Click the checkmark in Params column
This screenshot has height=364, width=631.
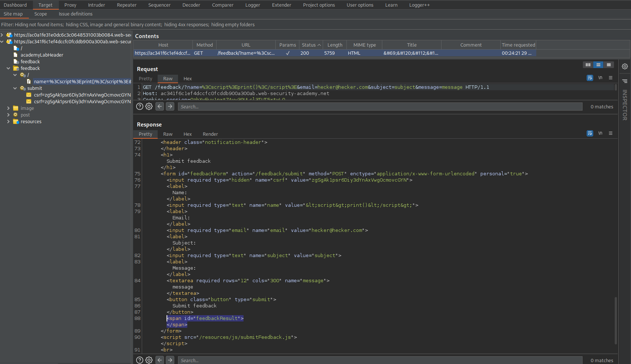(288, 53)
